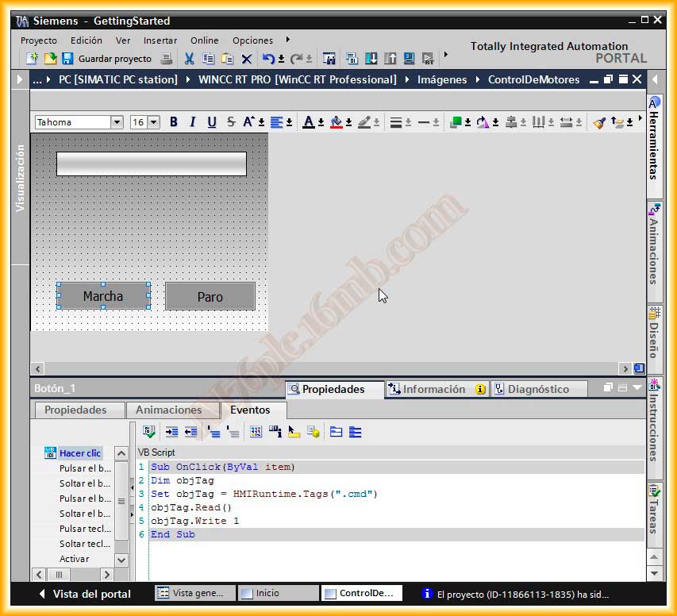Click the script syntax check icon
Image resolution: width=677 pixels, height=616 pixels.
pos(148,432)
